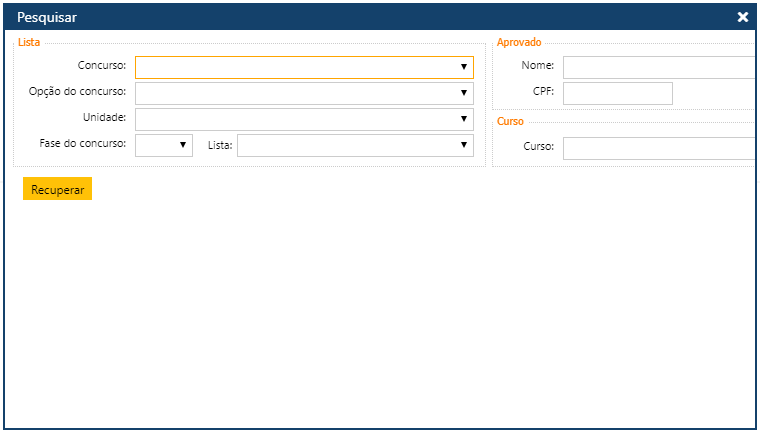Click the "Concurso:" field label
Screen dimensions: 760x435
click(102, 66)
